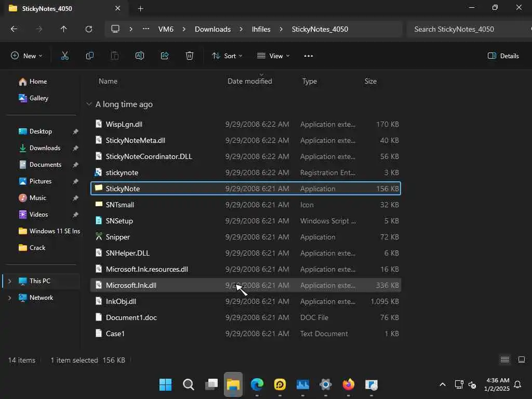
Task: Go back with the back arrow
Action: [x=14, y=29]
